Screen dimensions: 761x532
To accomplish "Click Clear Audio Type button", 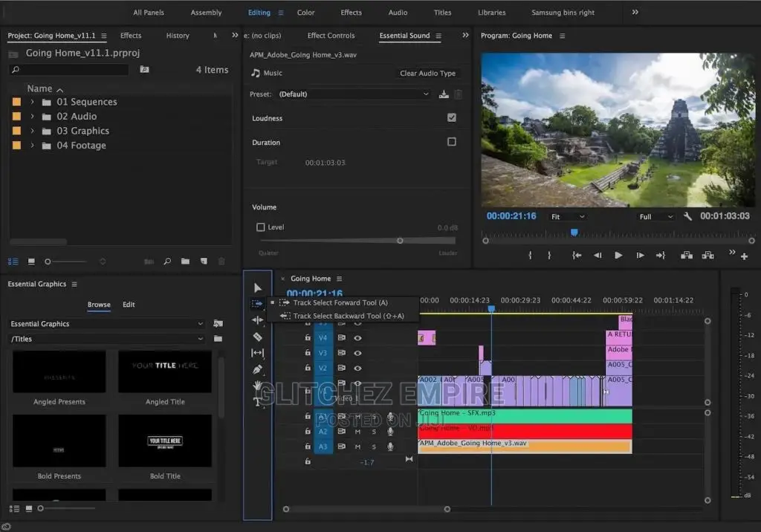I will [427, 74].
